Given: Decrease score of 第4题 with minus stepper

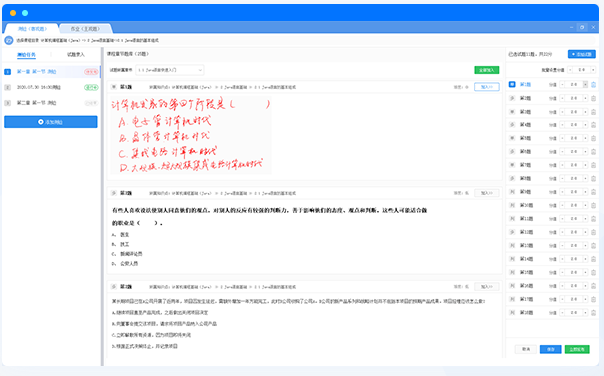Looking at the screenshot, I should [562, 125].
